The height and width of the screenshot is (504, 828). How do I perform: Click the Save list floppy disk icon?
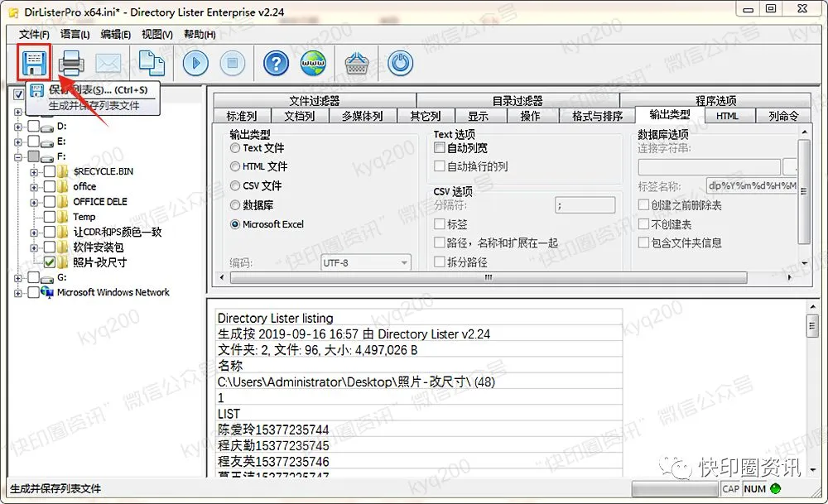[x=34, y=62]
